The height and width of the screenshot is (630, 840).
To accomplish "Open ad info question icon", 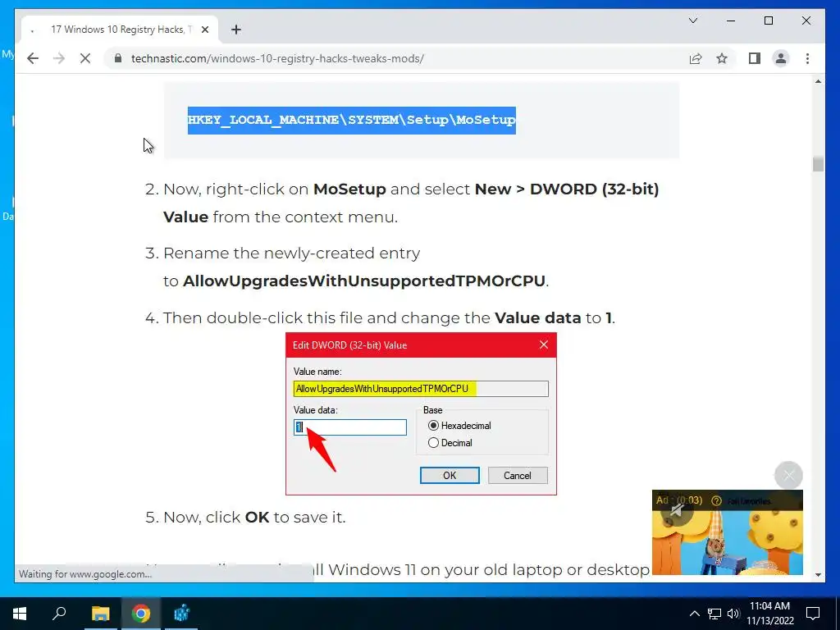I will click(x=716, y=501).
